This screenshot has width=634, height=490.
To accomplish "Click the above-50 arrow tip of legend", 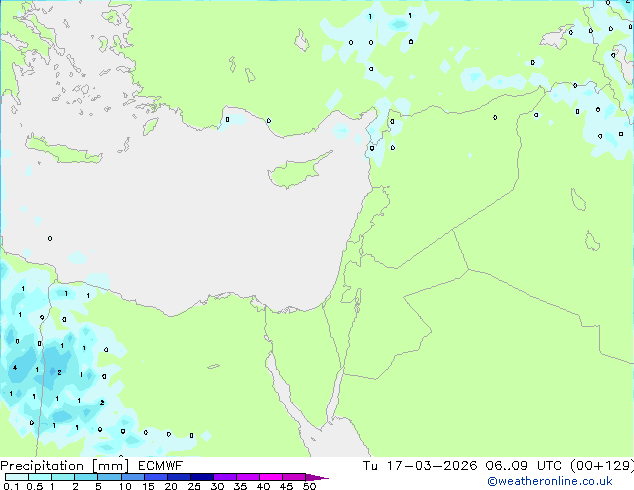I will coord(317,477).
